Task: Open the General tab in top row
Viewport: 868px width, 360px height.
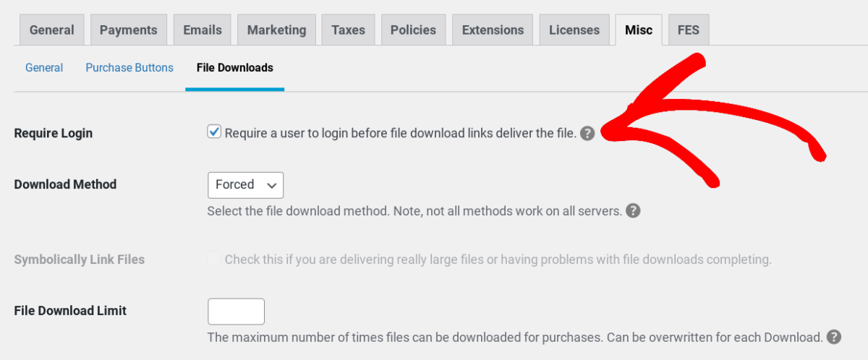Action: (x=51, y=30)
